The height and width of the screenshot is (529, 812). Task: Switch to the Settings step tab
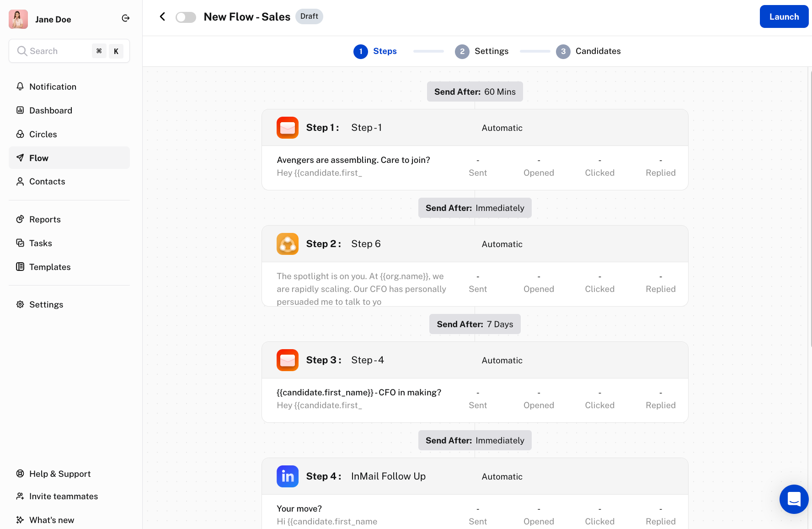coord(482,51)
